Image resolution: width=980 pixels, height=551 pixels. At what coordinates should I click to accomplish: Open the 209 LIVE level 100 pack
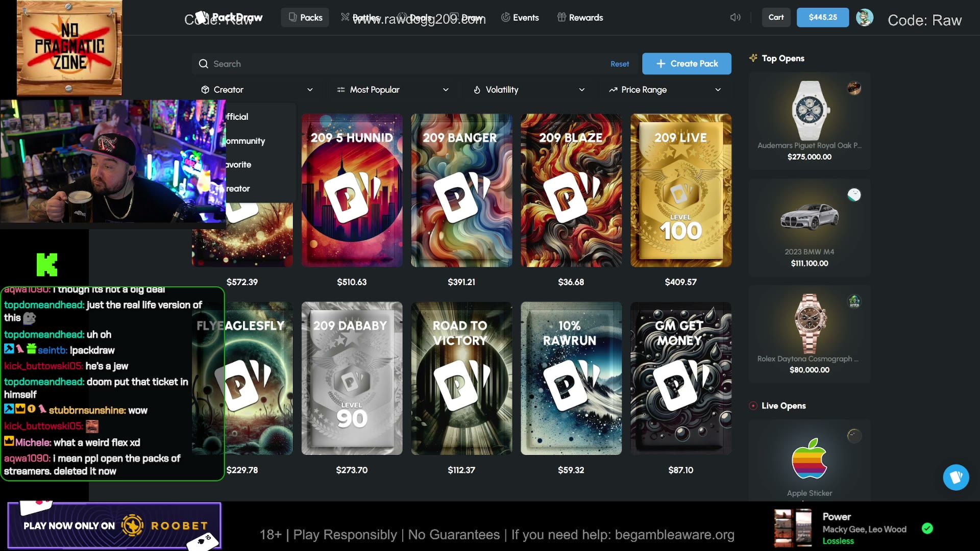tap(681, 190)
